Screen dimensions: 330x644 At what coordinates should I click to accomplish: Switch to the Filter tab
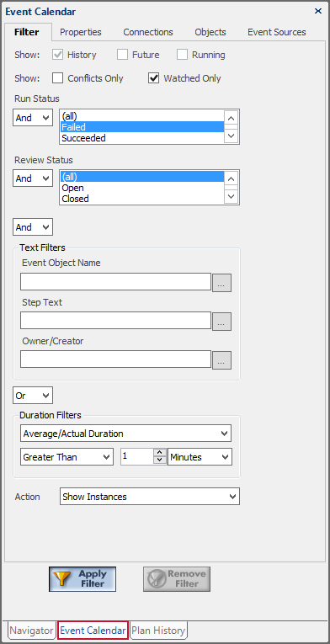coord(27,32)
